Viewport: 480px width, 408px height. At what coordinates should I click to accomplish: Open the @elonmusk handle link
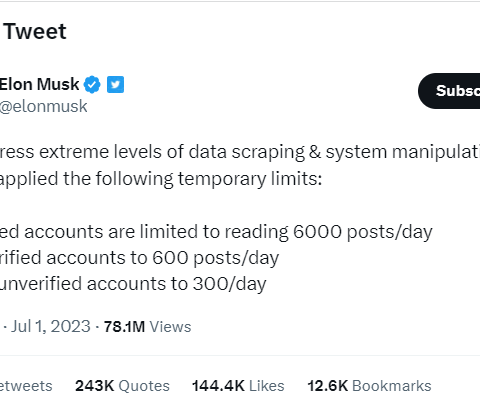coord(43,107)
